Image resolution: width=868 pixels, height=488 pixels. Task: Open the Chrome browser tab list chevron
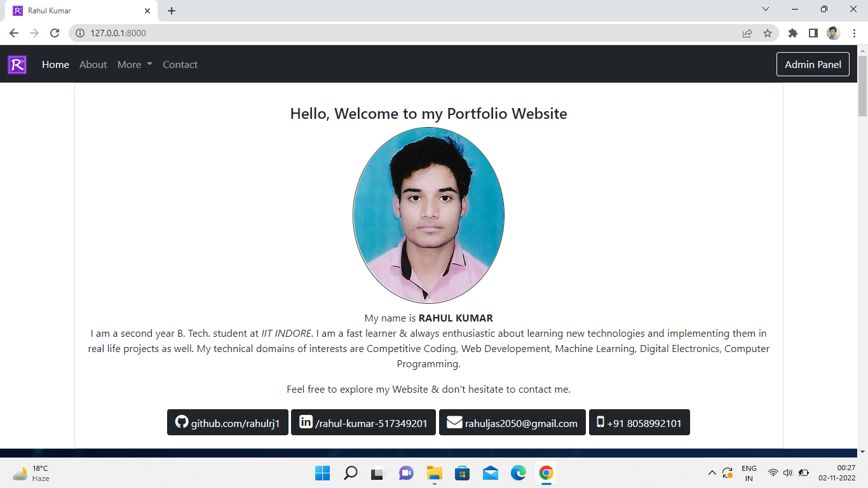coord(765,9)
